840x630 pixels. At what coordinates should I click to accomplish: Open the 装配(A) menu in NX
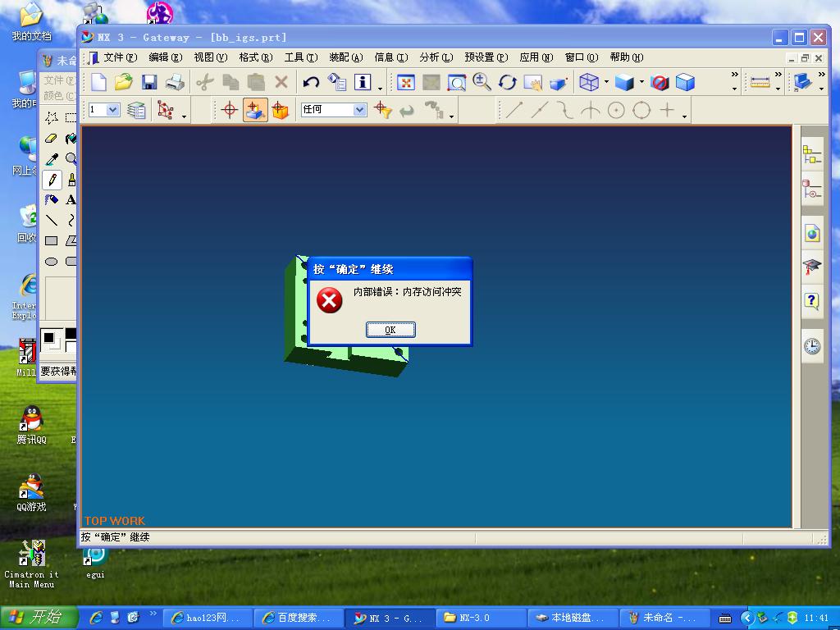tap(345, 57)
